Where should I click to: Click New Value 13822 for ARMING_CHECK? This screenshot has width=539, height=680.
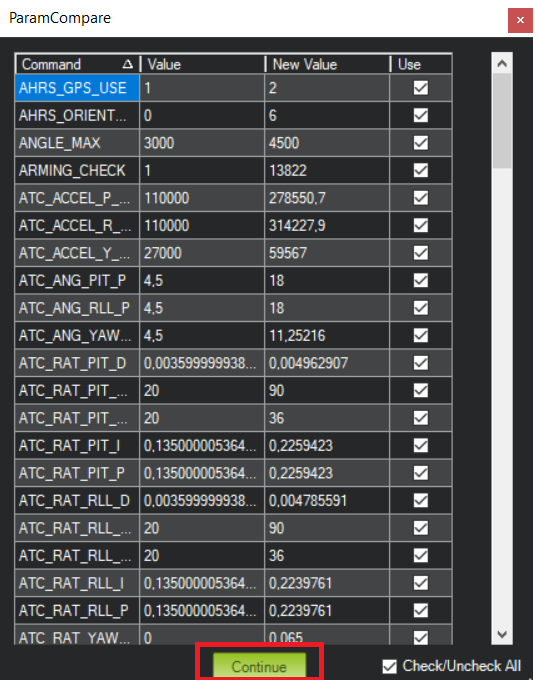click(327, 170)
